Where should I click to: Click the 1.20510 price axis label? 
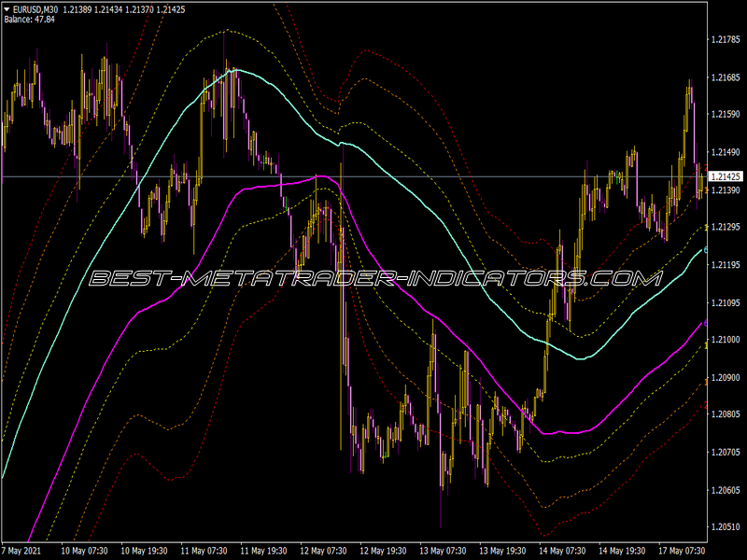tap(726, 526)
